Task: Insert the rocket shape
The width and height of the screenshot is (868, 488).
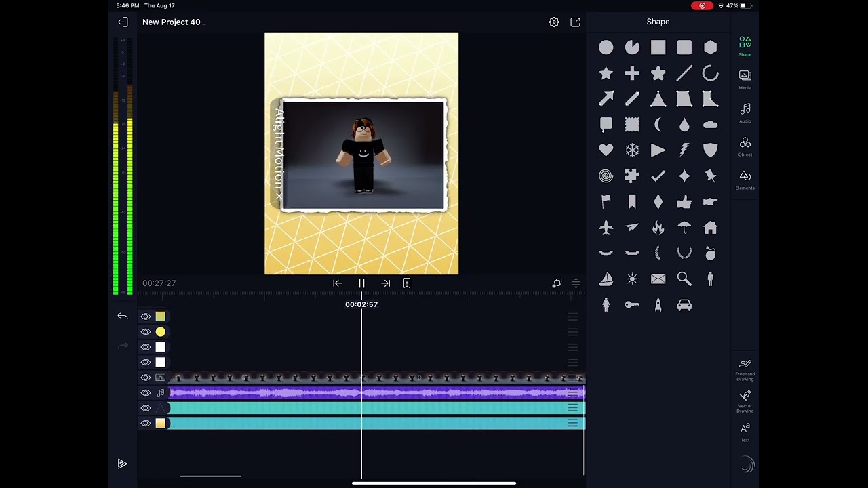Action: [658, 305]
